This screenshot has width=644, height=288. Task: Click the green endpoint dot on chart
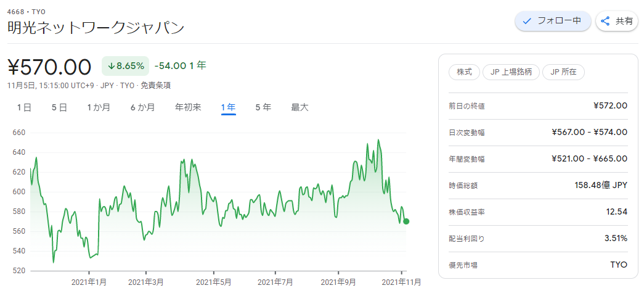[406, 221]
